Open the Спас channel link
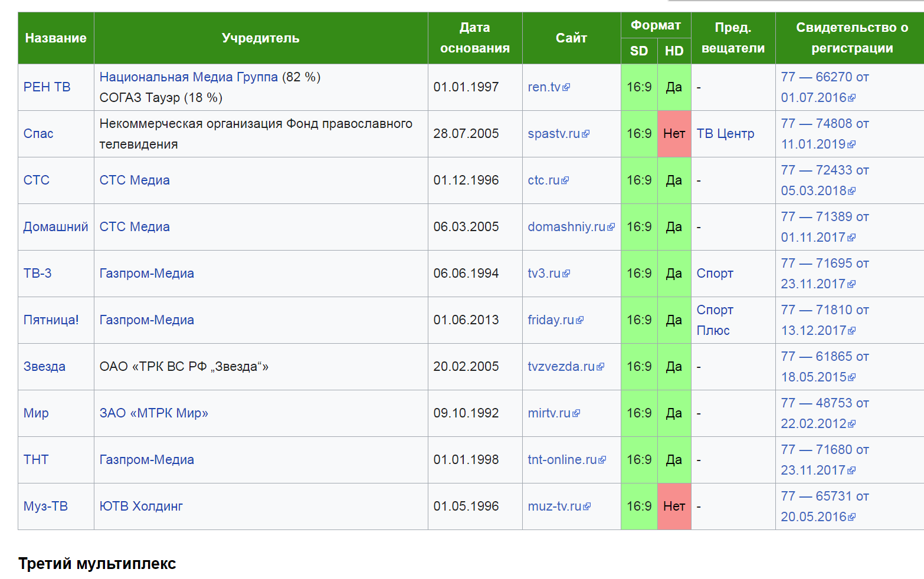 pos(38,134)
